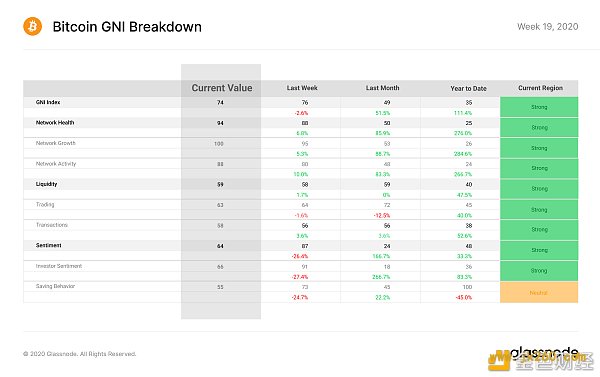Select the Network Health row label

pyautogui.click(x=55, y=122)
